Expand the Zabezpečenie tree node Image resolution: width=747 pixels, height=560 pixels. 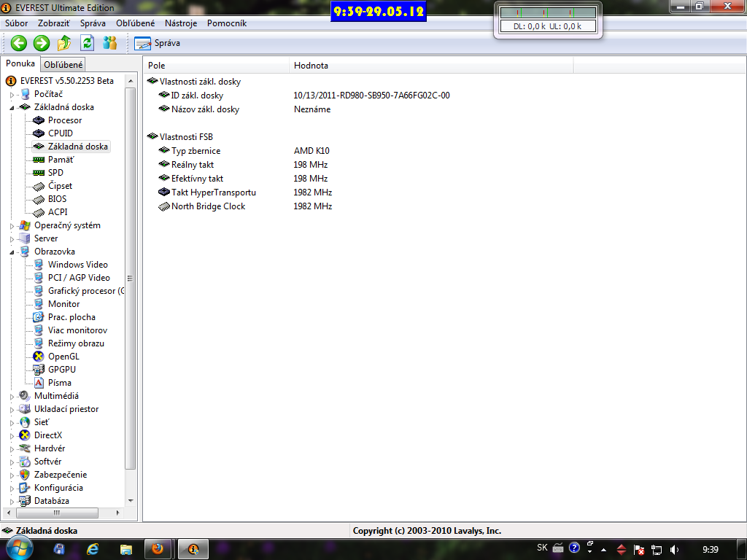[x=12, y=475]
